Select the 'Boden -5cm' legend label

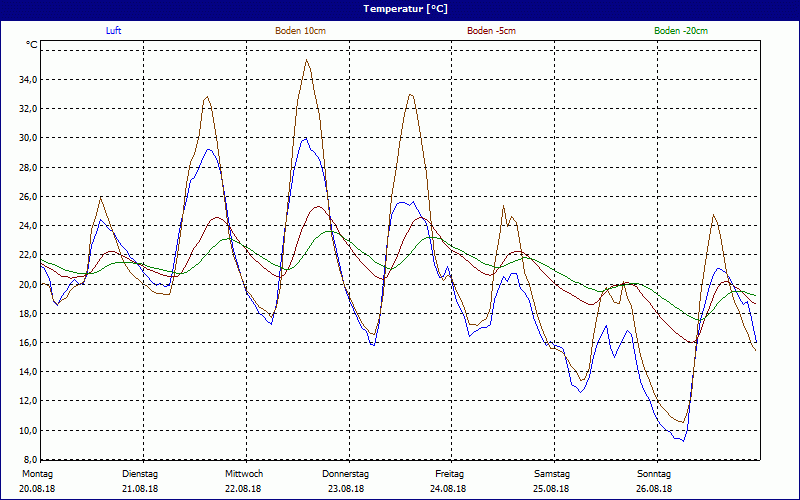tap(491, 31)
